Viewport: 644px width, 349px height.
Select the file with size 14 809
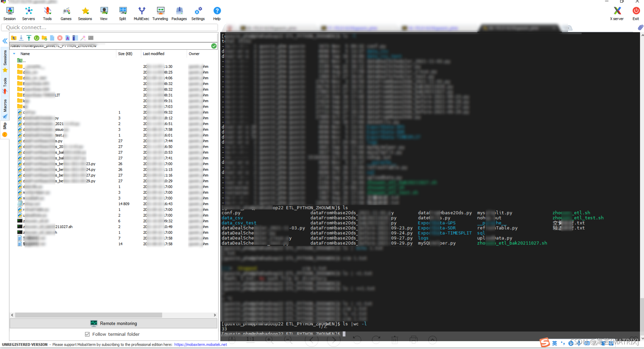click(x=29, y=204)
